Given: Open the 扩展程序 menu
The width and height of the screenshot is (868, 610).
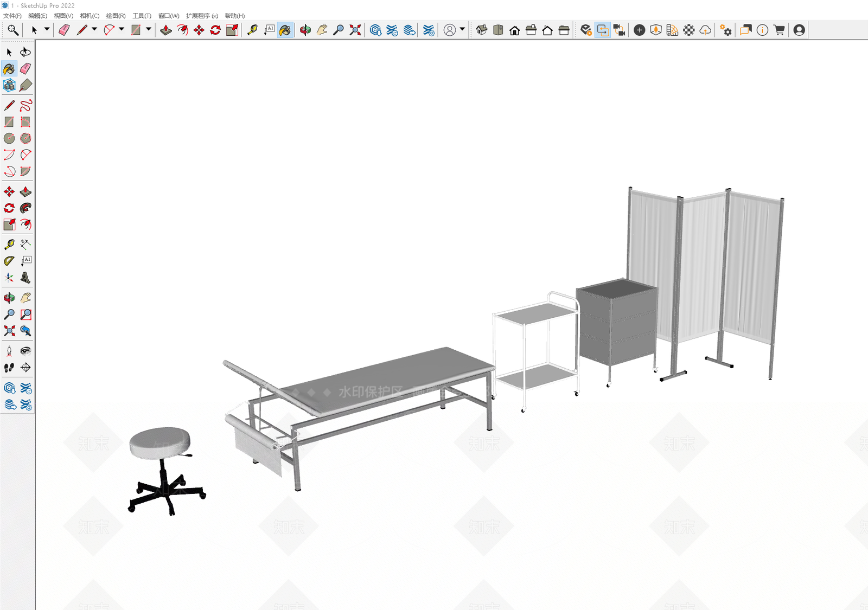Looking at the screenshot, I should (202, 16).
